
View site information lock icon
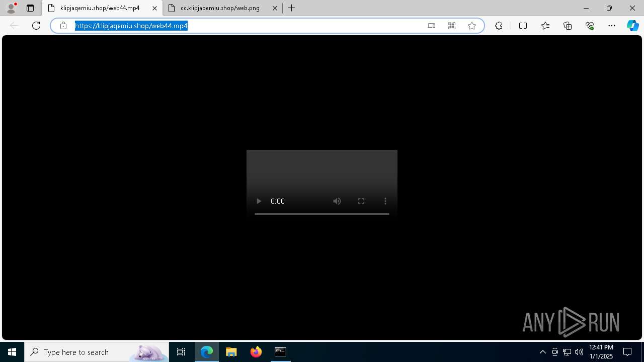63,26
